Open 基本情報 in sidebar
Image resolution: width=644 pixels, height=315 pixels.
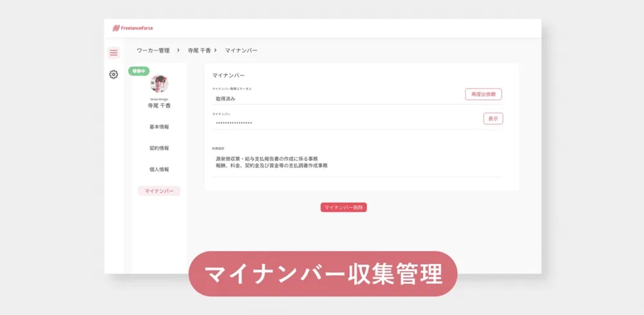pyautogui.click(x=159, y=127)
